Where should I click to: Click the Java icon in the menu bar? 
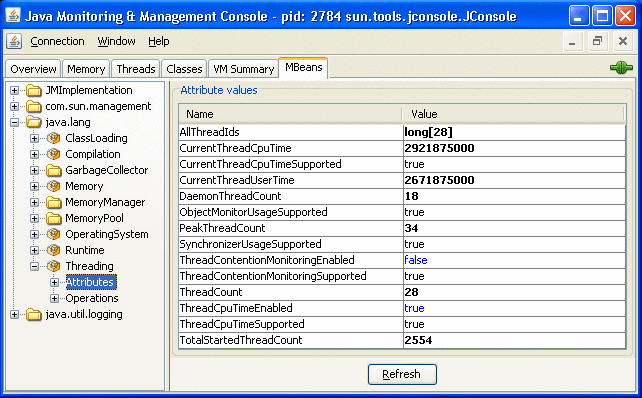[x=14, y=41]
